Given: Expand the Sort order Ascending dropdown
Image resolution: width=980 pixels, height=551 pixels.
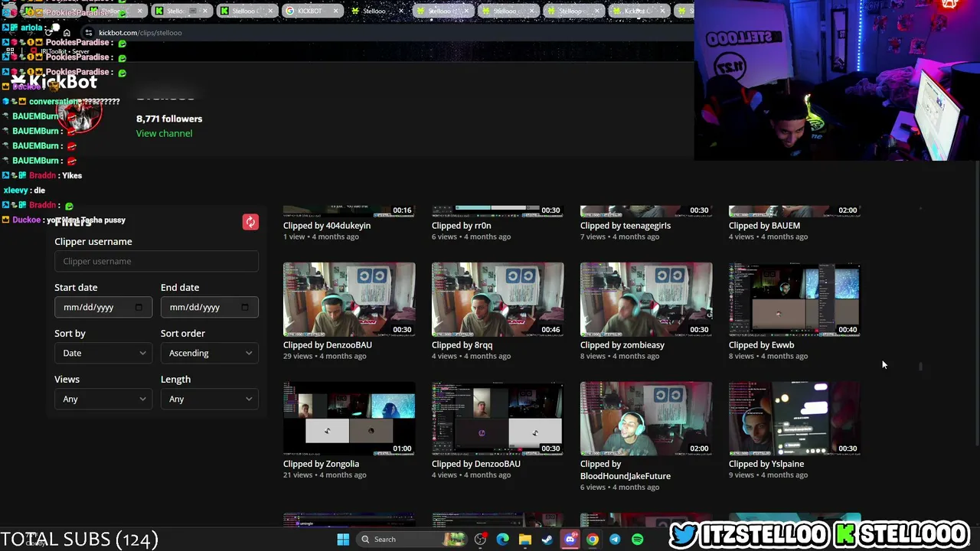Looking at the screenshot, I should point(210,354).
